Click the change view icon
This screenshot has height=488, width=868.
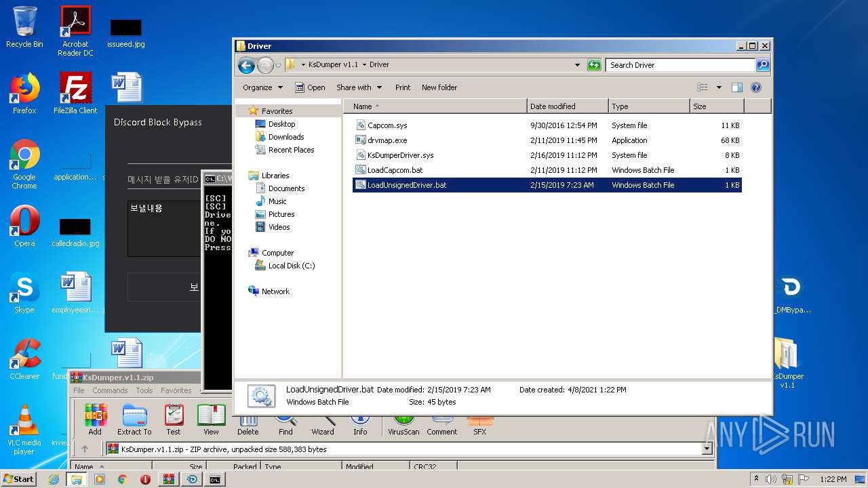click(703, 87)
